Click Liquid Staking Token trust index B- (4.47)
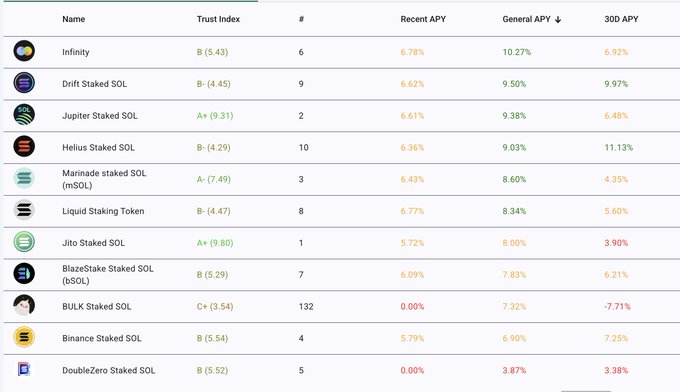 tap(214, 211)
